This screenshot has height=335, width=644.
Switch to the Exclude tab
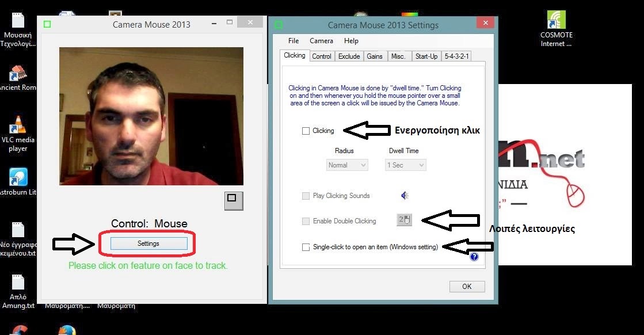tap(349, 56)
